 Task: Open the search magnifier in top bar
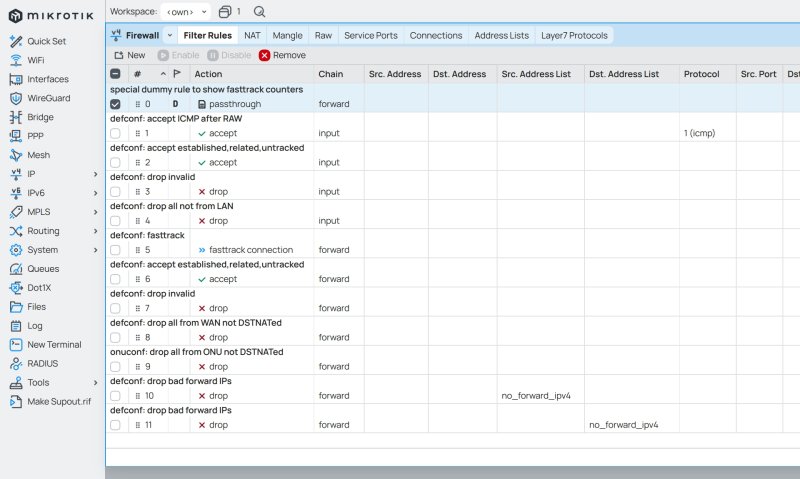(x=259, y=12)
